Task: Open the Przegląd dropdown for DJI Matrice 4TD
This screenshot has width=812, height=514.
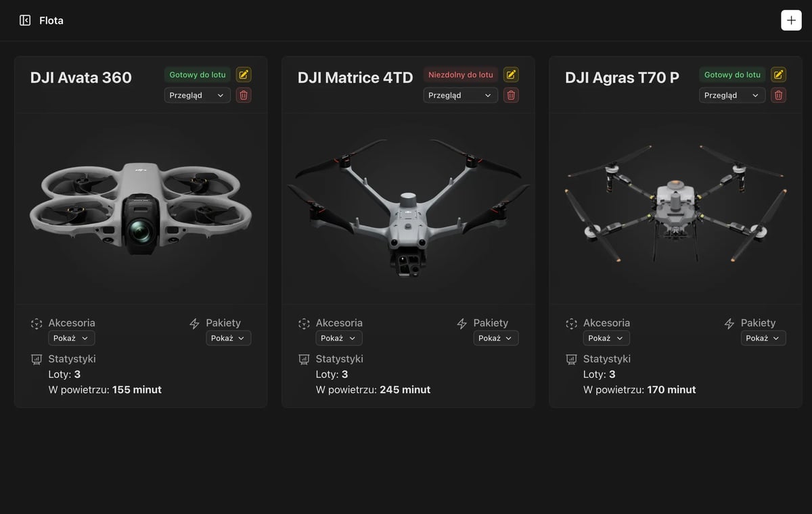Action: click(461, 95)
